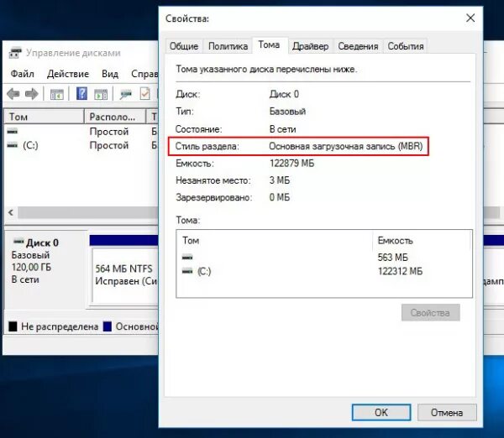Open the Файл menu

click(x=22, y=74)
